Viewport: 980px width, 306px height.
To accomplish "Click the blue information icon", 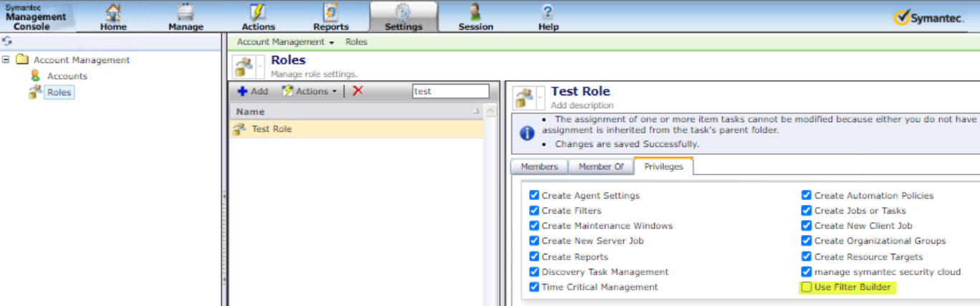I will (527, 133).
